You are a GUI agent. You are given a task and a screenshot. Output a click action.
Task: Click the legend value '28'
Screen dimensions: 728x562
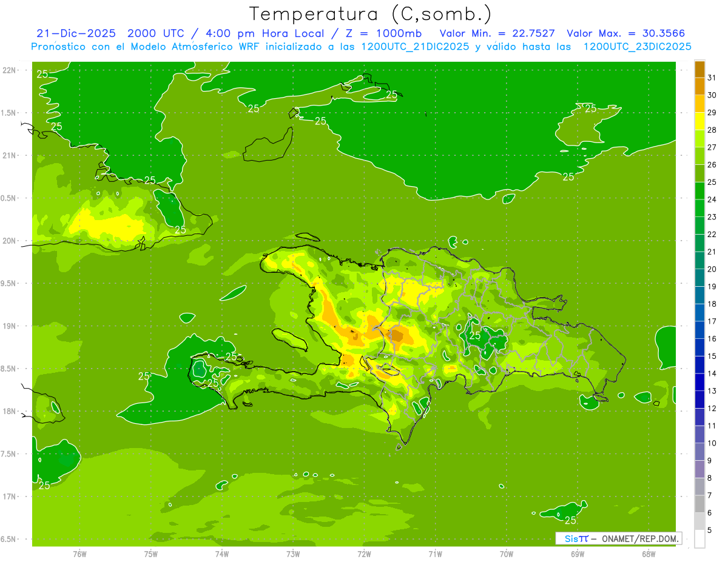712,130
